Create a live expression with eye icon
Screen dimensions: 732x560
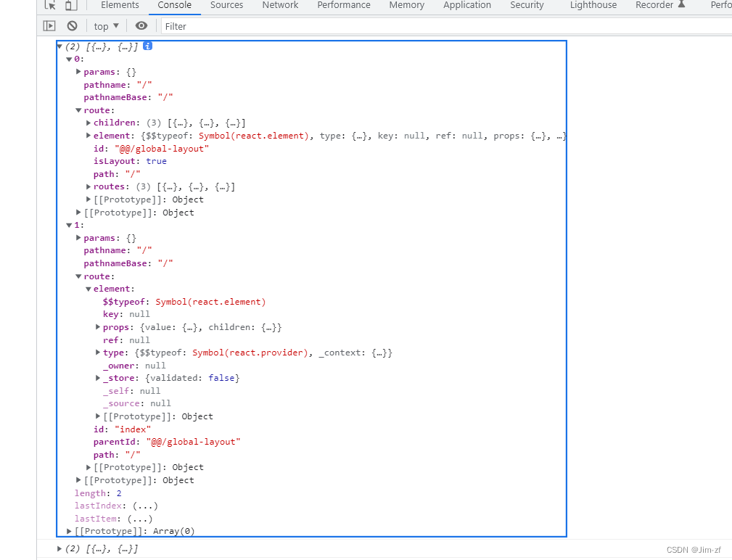141,25
